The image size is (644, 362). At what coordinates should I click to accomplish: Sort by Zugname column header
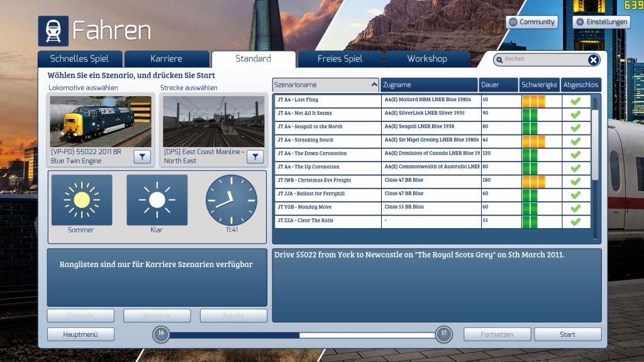click(x=429, y=85)
